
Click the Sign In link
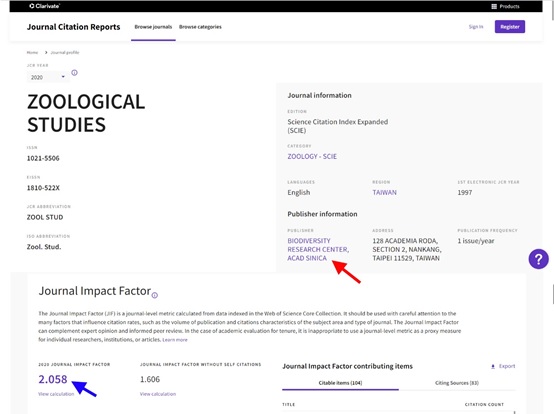click(476, 27)
